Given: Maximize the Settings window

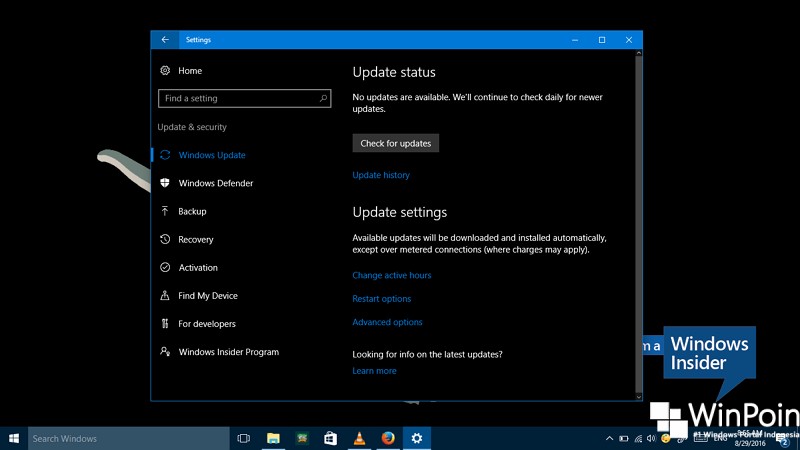Looking at the screenshot, I should (x=602, y=40).
